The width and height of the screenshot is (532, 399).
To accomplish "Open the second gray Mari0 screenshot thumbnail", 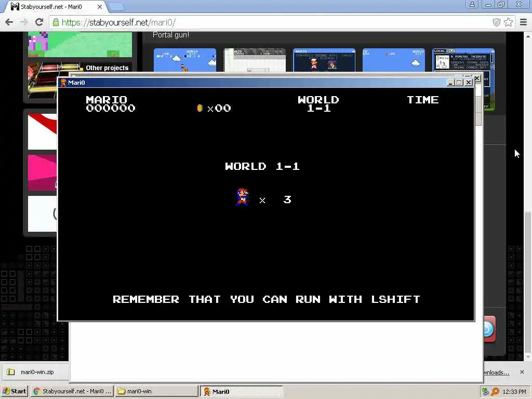I will [x=255, y=60].
